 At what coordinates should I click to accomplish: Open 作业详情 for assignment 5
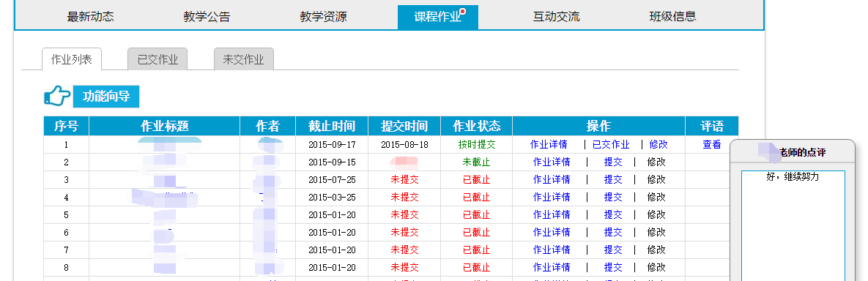point(552,214)
